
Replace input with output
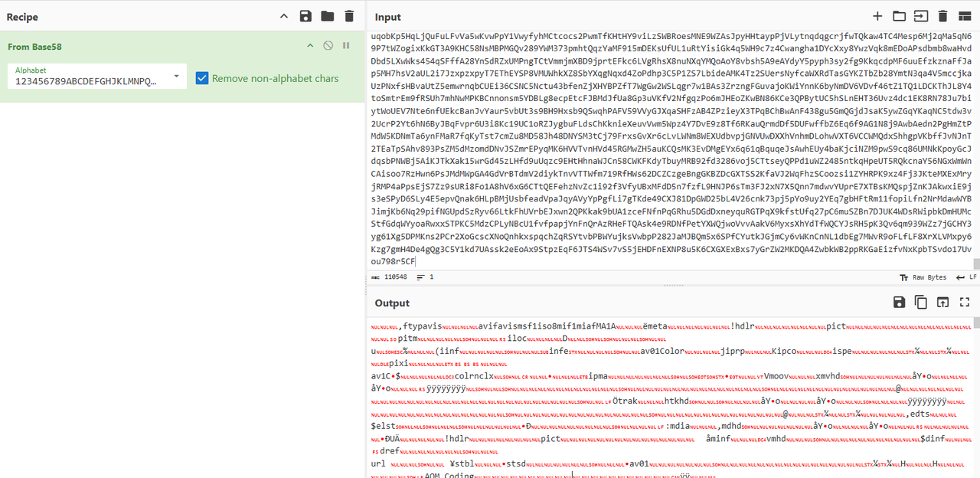(942, 303)
